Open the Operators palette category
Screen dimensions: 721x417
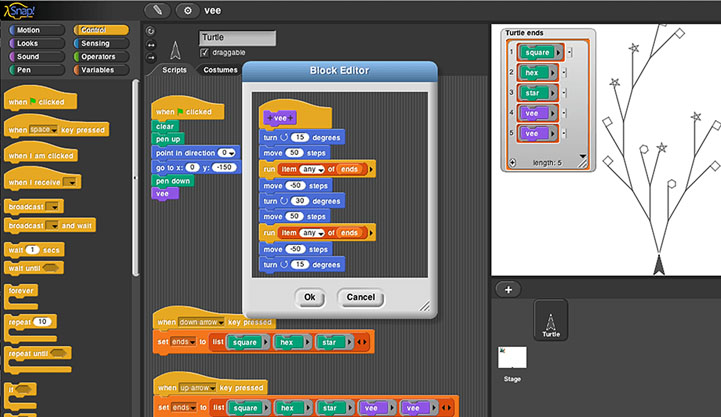pyautogui.click(x=101, y=57)
